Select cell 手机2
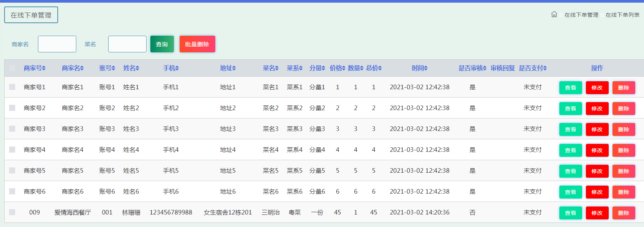The height and width of the screenshot is (227, 644). [171, 108]
